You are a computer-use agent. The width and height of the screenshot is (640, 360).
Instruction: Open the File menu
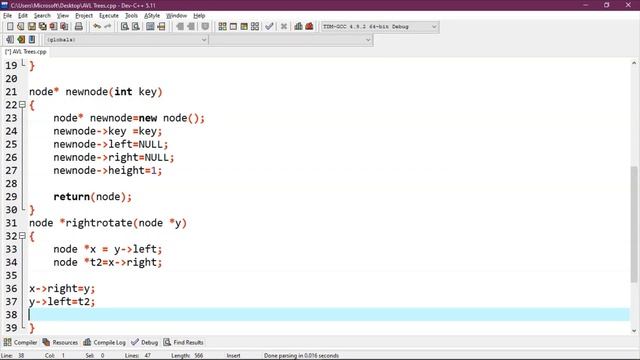[x=7, y=16]
